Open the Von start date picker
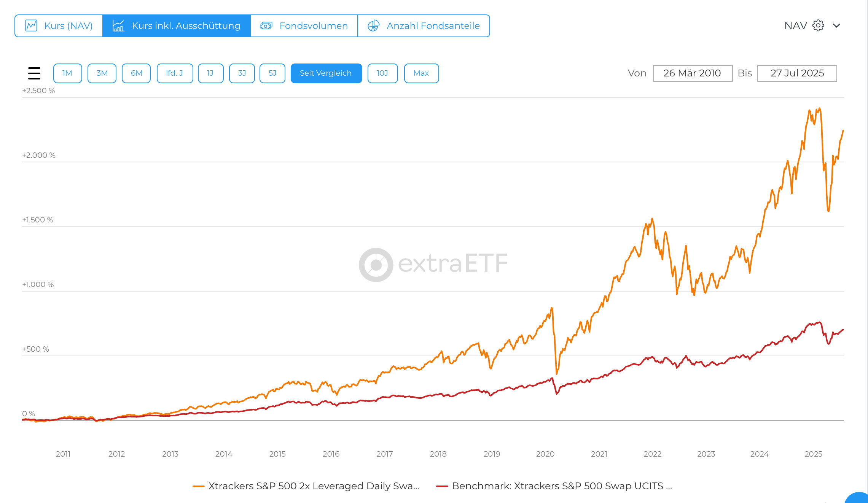The height and width of the screenshot is (503, 868). pyautogui.click(x=692, y=73)
